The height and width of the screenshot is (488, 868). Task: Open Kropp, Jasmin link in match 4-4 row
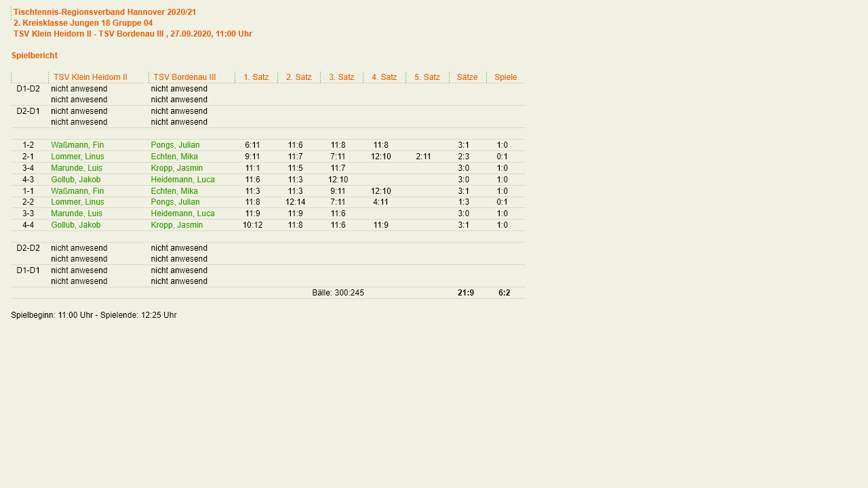(x=176, y=225)
